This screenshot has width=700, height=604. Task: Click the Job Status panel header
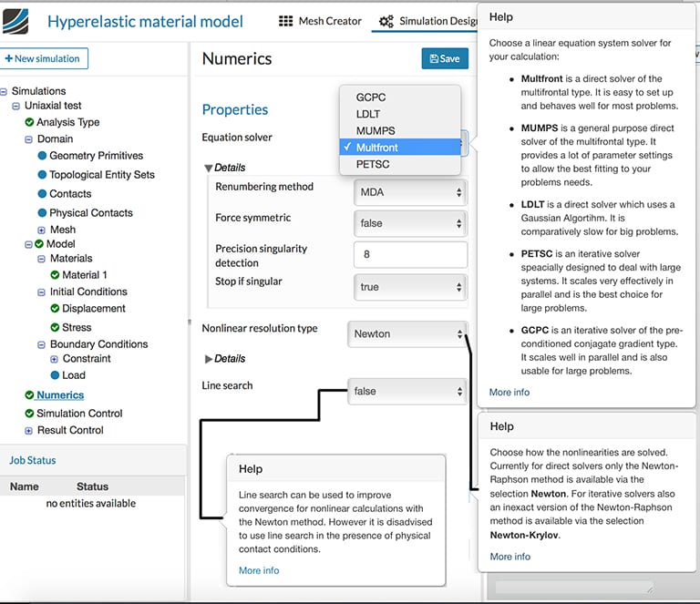[x=92, y=460]
